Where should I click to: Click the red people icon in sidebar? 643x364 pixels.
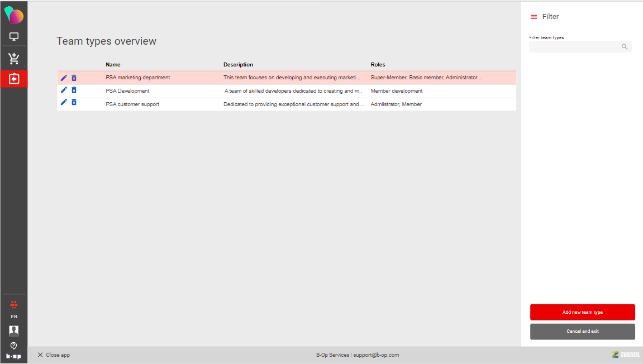pos(14,304)
